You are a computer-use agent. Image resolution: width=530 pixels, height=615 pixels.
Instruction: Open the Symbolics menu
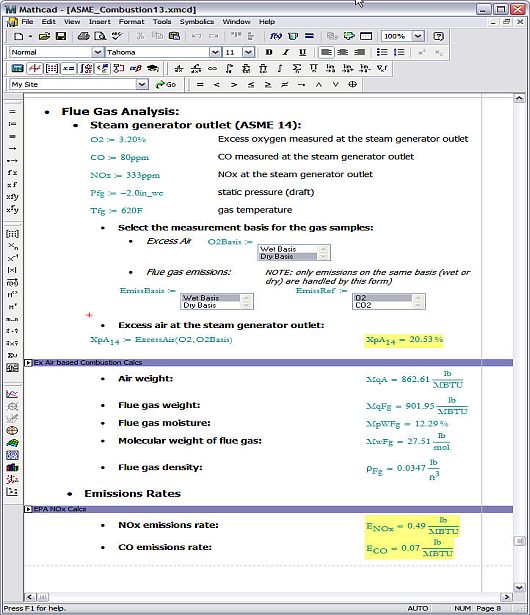(x=197, y=22)
